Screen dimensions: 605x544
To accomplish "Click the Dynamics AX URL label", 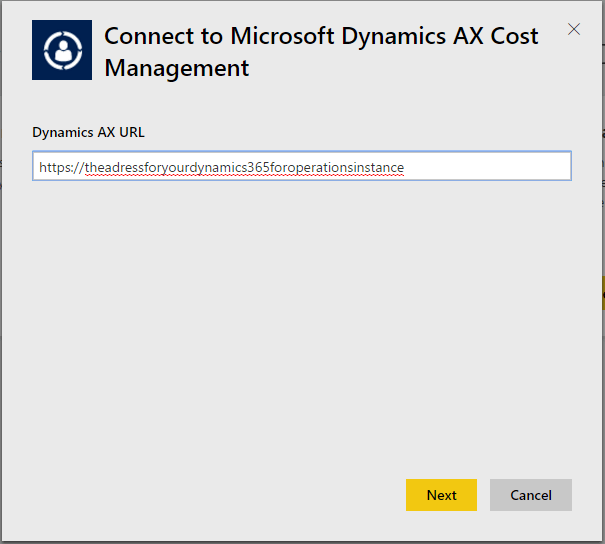I will [88, 132].
